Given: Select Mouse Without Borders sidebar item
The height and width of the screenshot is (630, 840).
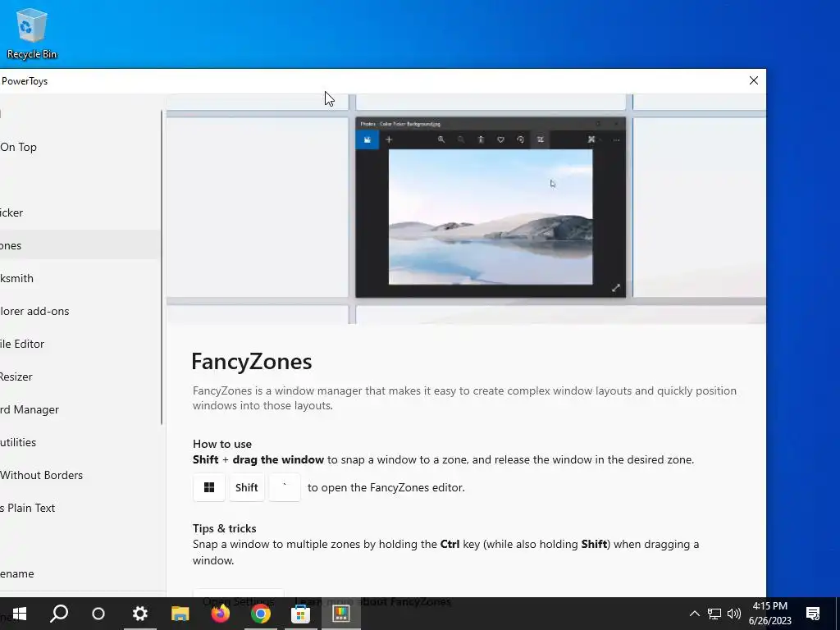Looking at the screenshot, I should coord(80,475).
